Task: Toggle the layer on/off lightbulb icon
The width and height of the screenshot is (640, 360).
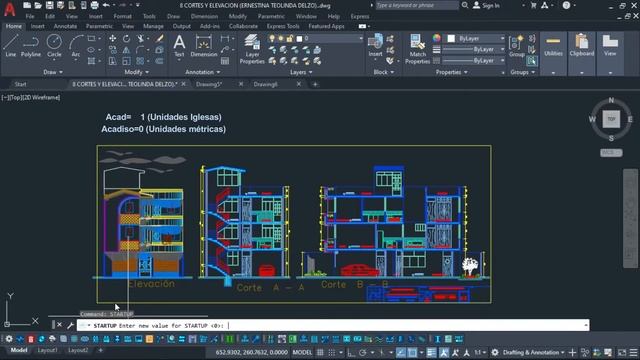Action: pos(272,38)
